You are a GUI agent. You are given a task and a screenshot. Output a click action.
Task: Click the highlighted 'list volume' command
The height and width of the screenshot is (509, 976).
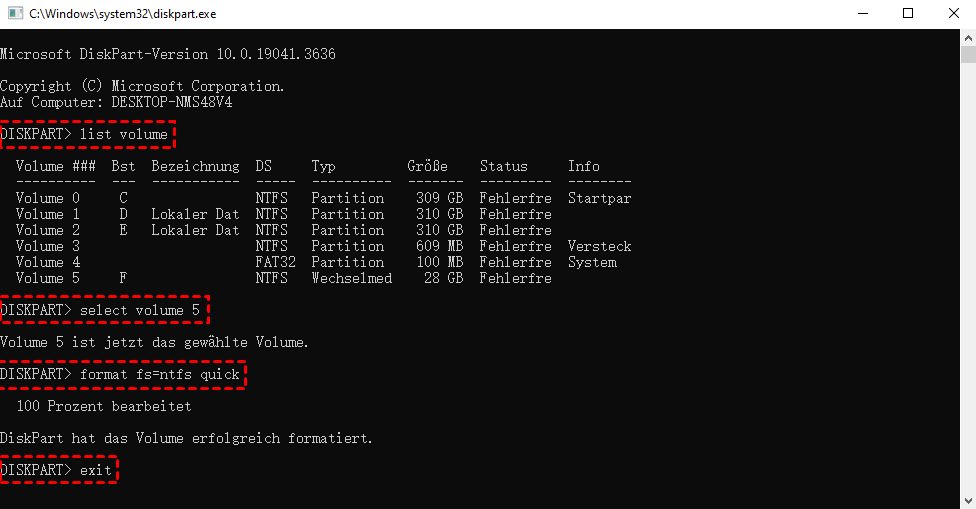(x=87, y=134)
